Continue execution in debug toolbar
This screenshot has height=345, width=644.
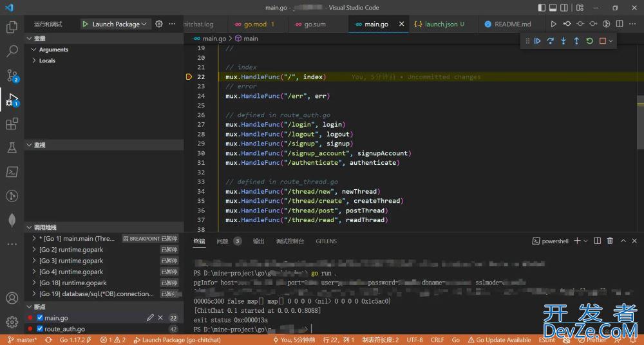pos(537,41)
